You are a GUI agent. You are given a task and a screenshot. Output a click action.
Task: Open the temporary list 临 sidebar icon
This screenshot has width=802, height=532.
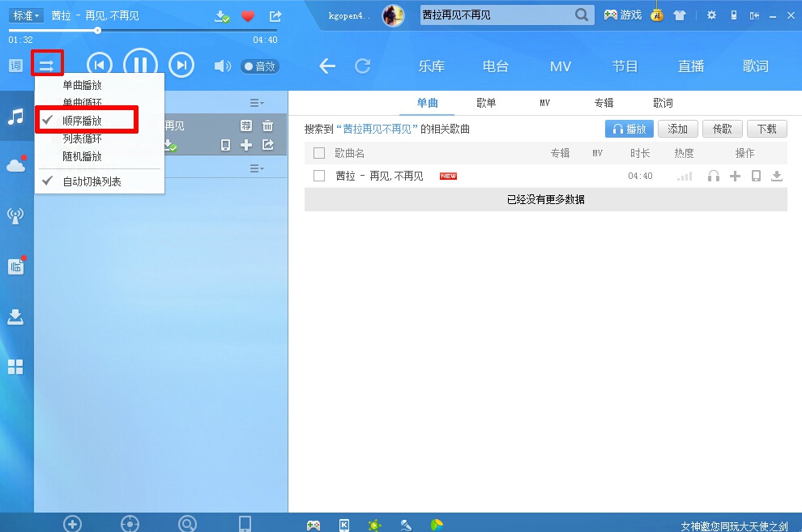tap(16, 266)
